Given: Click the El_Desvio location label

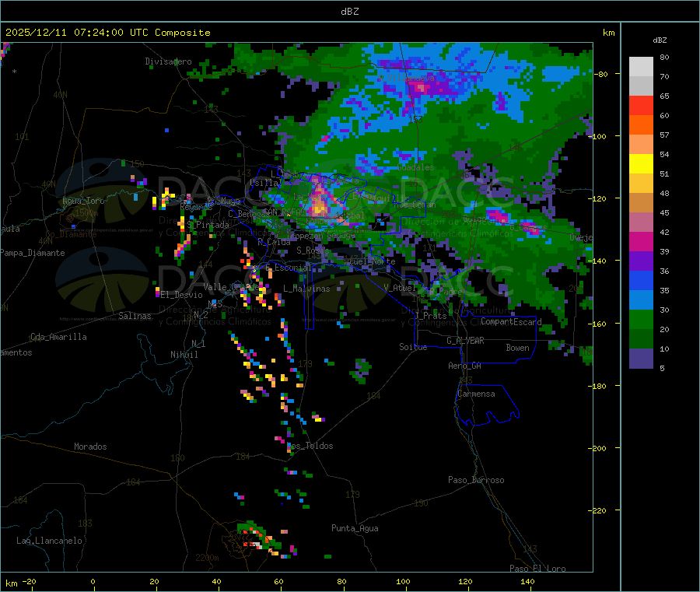Looking at the screenshot, I should coord(181,295).
